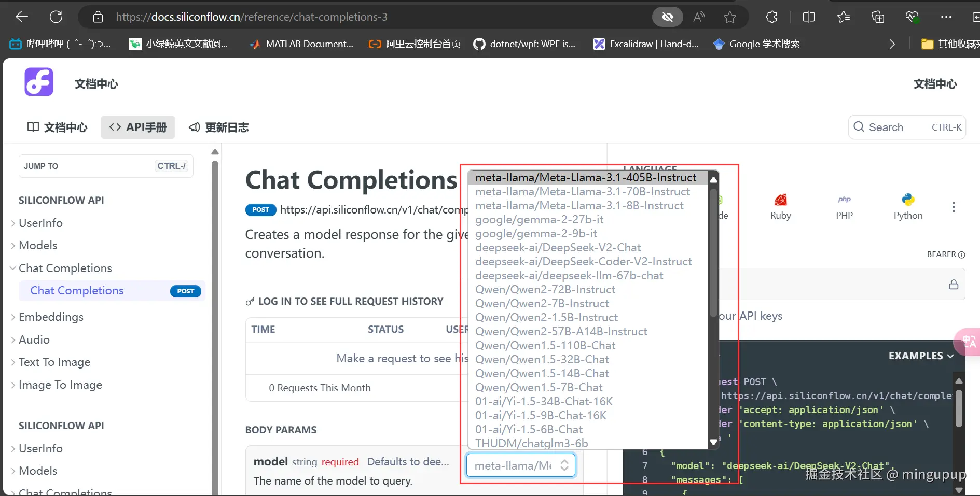Click the translate floating button
The height and width of the screenshot is (496, 980).
click(x=968, y=342)
